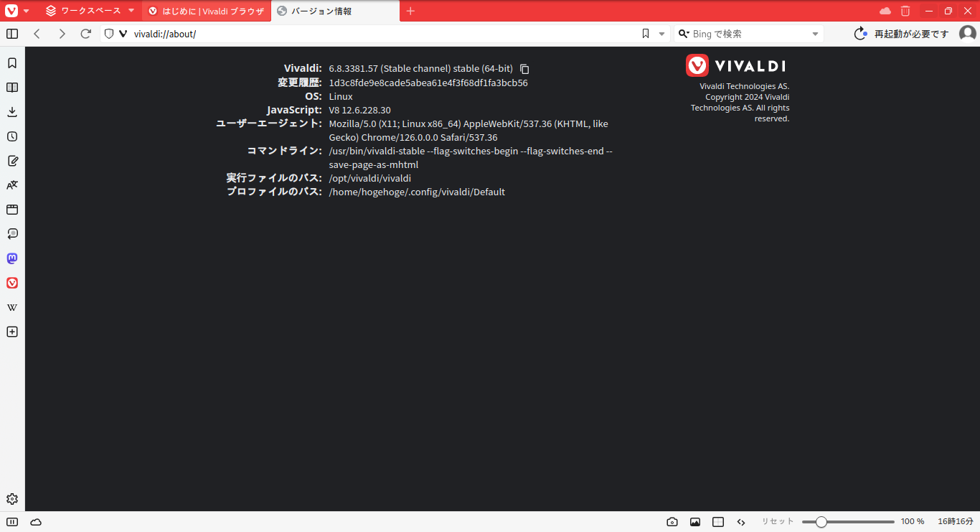
Task: Click the Mozilla/5.0 user agent string
Action: [468, 131]
